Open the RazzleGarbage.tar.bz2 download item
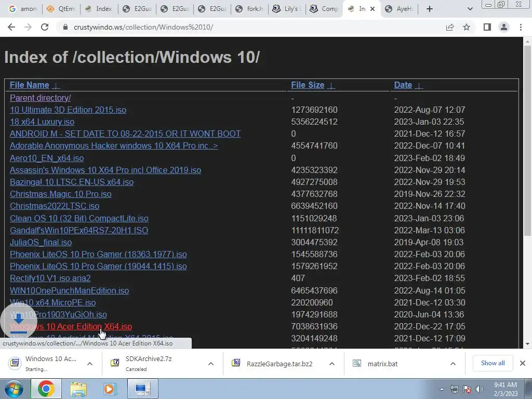Screen dimensions: 532x399 click(275, 364)
